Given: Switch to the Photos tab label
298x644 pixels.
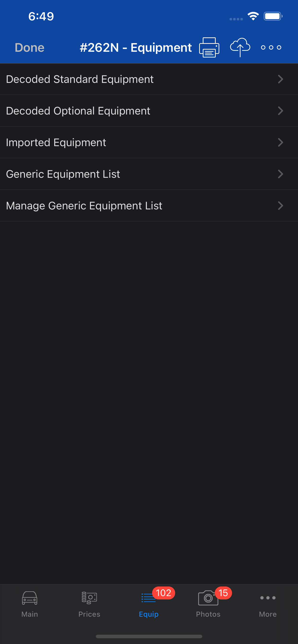Looking at the screenshot, I should (208, 614).
